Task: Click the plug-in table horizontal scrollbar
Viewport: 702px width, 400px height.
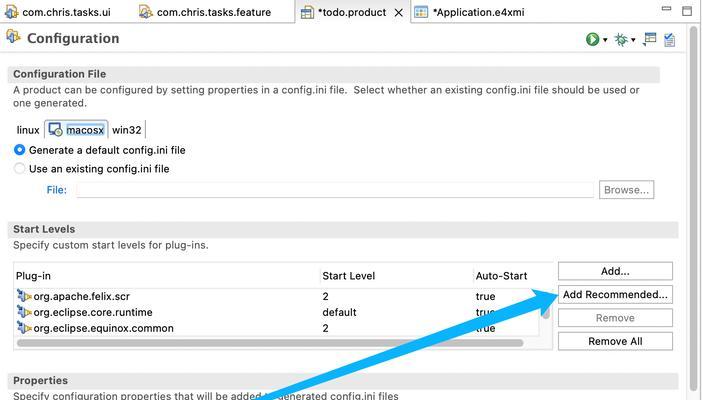Action: (x=270, y=343)
